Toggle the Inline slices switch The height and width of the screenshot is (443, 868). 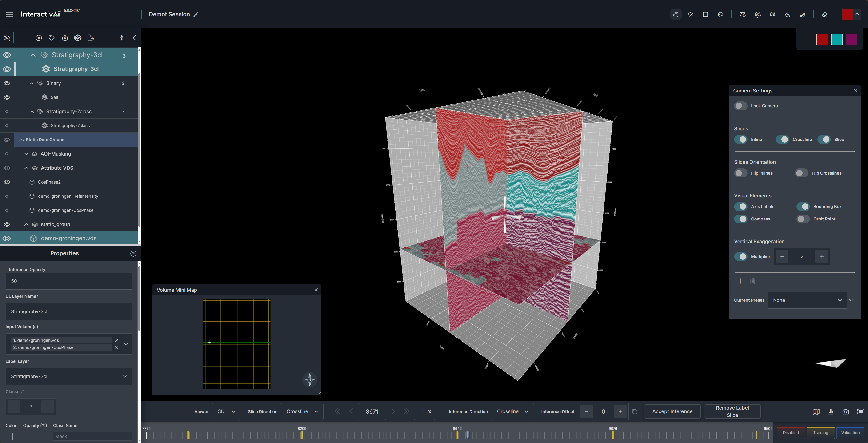741,140
